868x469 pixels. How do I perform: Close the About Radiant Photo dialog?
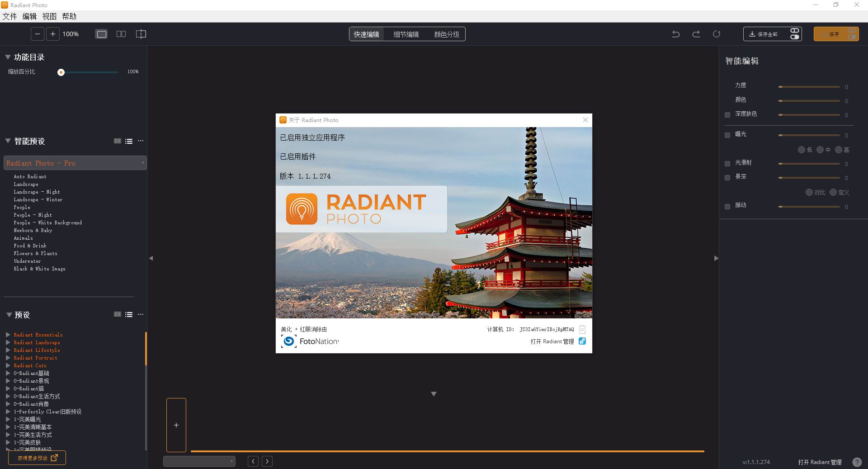585,120
